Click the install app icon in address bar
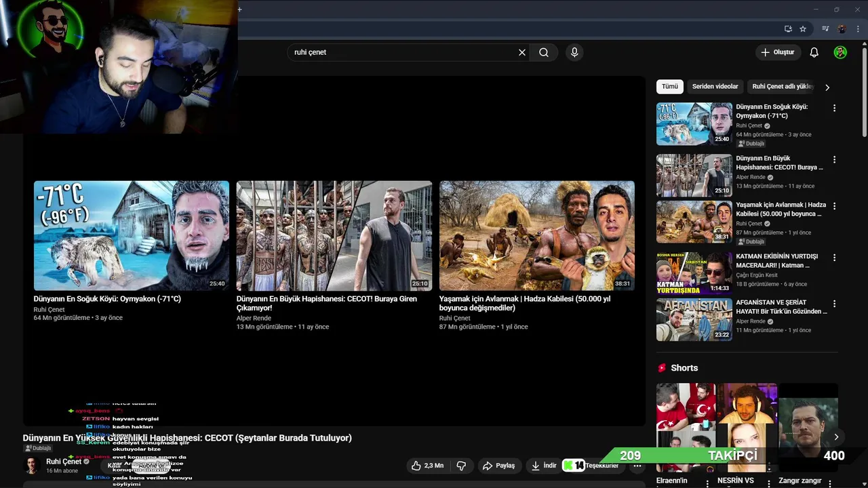Image resolution: width=868 pixels, height=488 pixels. (788, 29)
